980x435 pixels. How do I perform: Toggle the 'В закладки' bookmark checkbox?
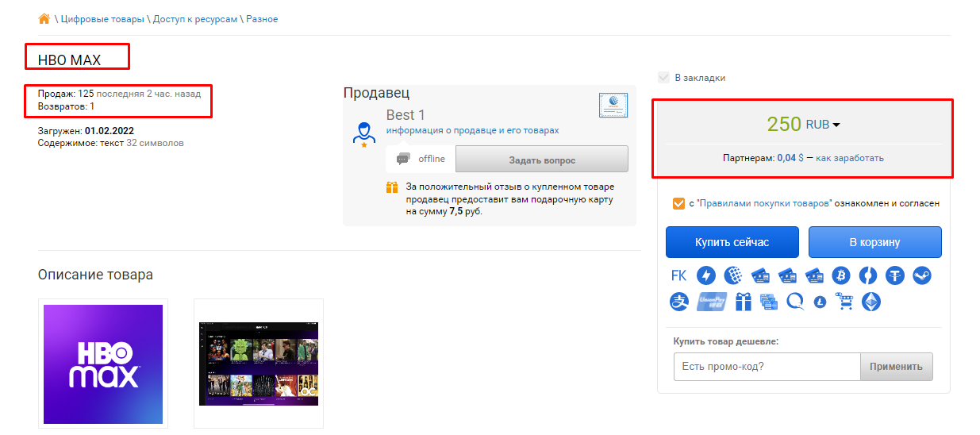[663, 78]
